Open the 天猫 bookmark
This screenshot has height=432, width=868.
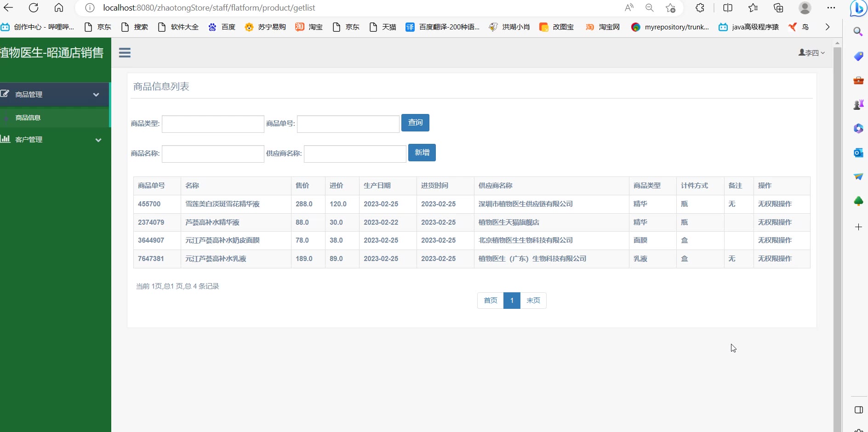pyautogui.click(x=383, y=27)
